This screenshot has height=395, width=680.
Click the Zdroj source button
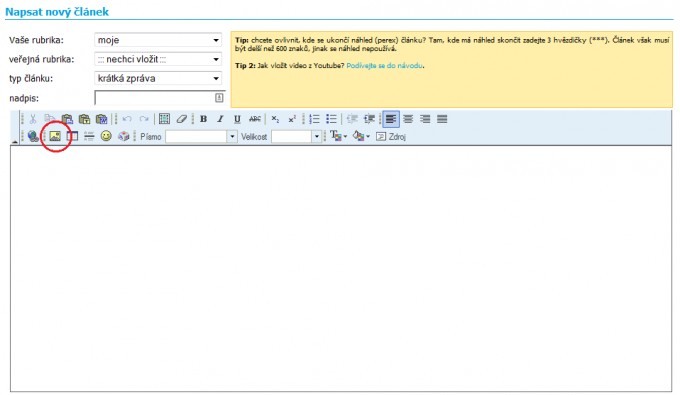391,137
